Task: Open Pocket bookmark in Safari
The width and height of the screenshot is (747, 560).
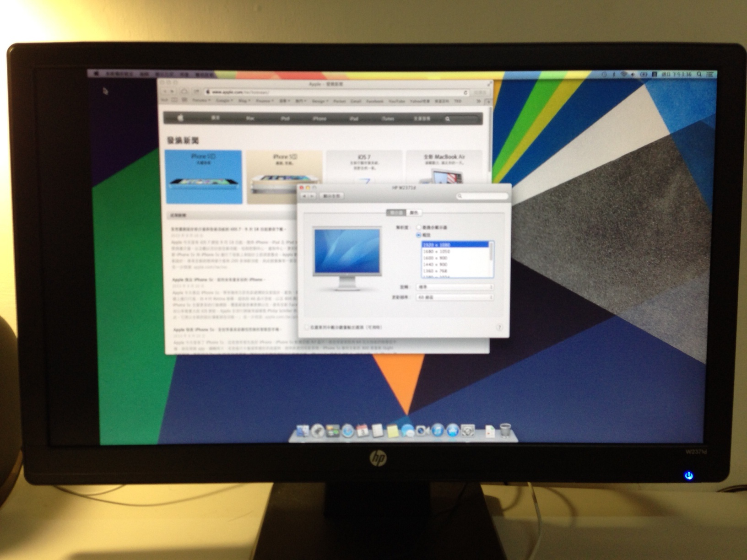Action: (x=339, y=101)
